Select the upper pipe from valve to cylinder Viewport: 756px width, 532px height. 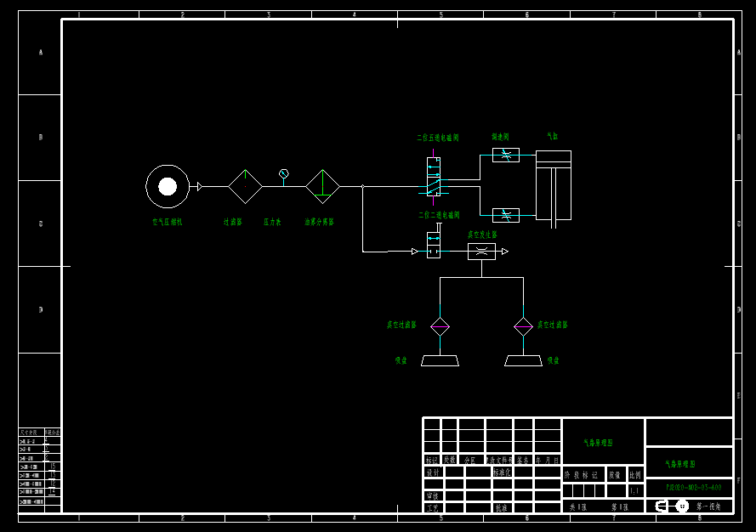coord(480,167)
